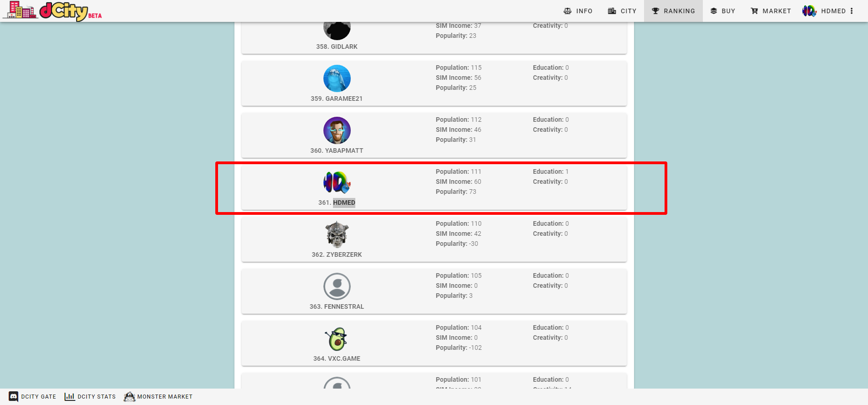Click VXC.GAME's avocado avatar
The height and width of the screenshot is (405, 868).
pos(337,338)
